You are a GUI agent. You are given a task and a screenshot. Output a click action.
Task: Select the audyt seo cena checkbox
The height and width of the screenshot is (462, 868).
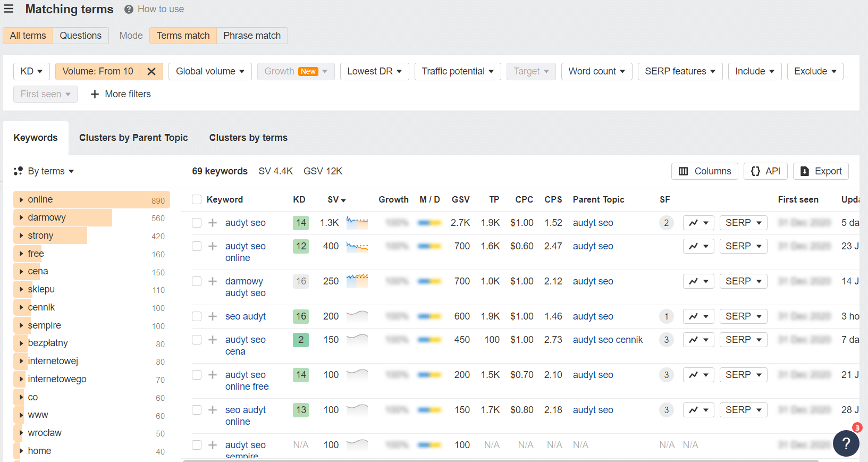(197, 340)
